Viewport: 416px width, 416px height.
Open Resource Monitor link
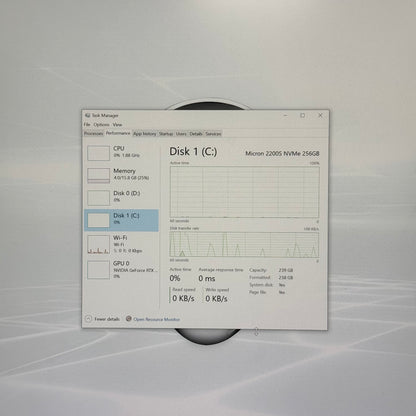click(157, 319)
